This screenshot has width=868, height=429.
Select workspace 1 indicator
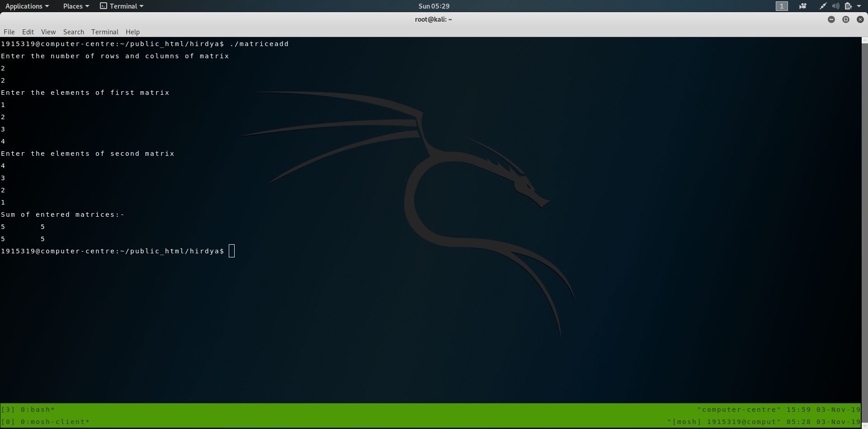coord(782,6)
